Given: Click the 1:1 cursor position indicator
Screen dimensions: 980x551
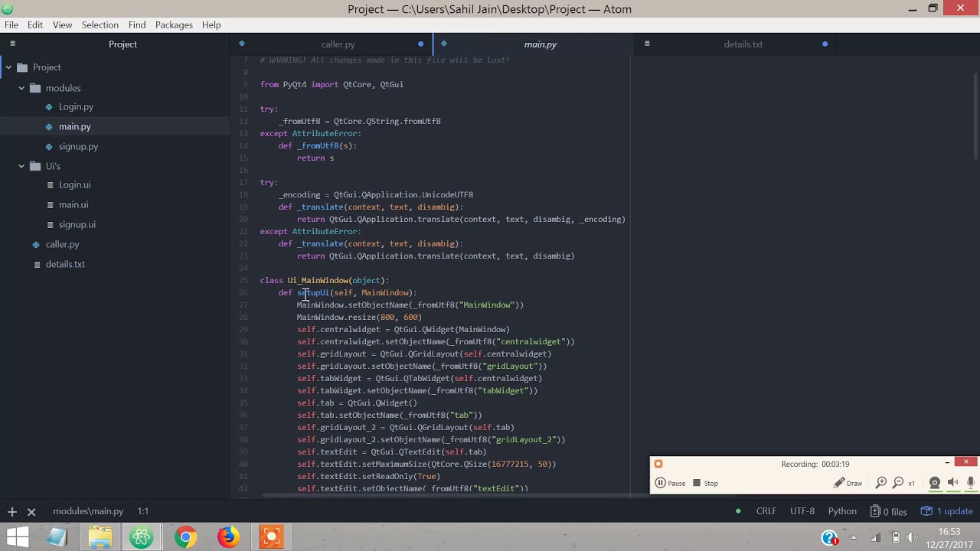Looking at the screenshot, I should 143,511.
